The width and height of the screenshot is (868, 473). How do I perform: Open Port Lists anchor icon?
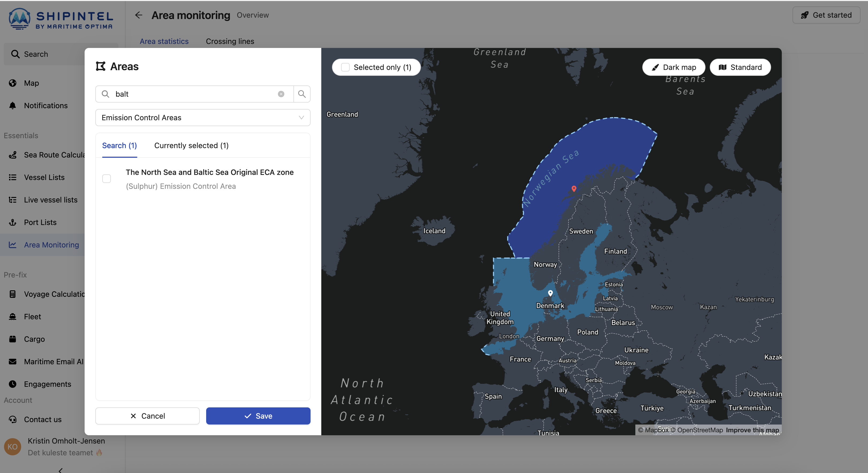pos(13,222)
